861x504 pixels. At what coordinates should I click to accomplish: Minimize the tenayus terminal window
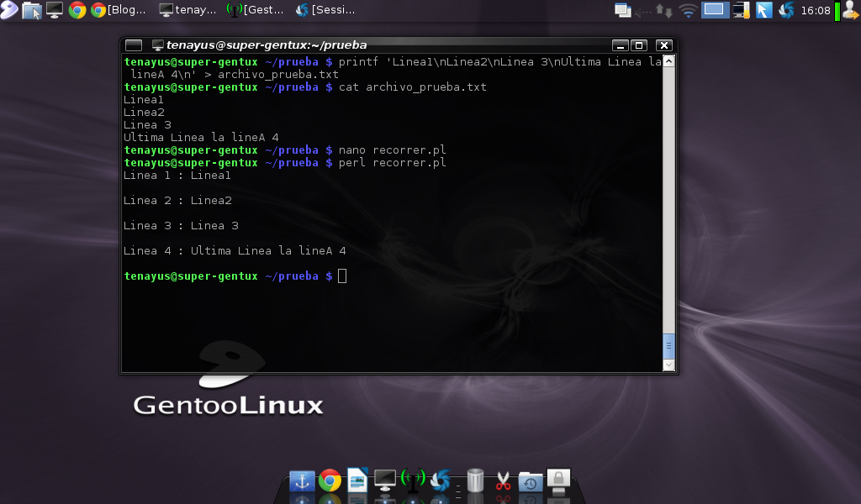[x=620, y=45]
